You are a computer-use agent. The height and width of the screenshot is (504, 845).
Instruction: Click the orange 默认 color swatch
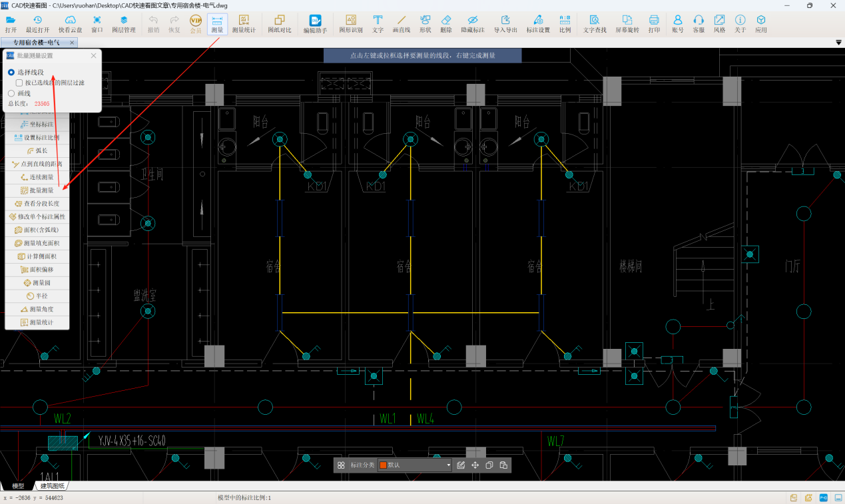(383, 465)
